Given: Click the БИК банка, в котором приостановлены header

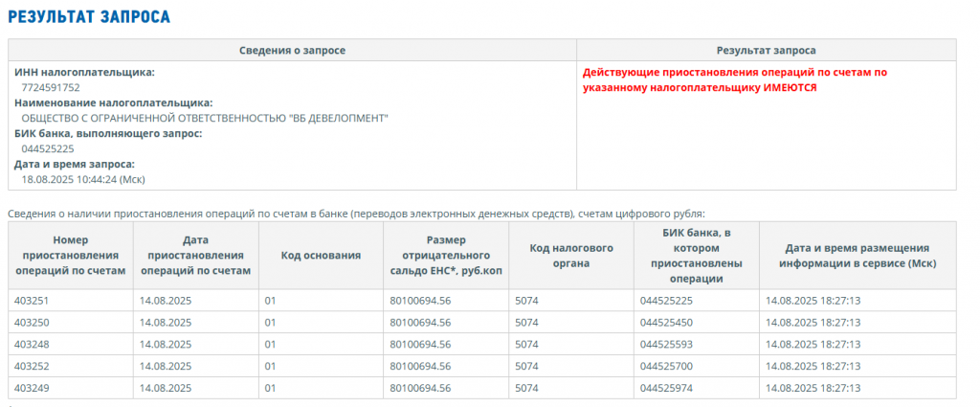Looking at the screenshot, I should [697, 255].
